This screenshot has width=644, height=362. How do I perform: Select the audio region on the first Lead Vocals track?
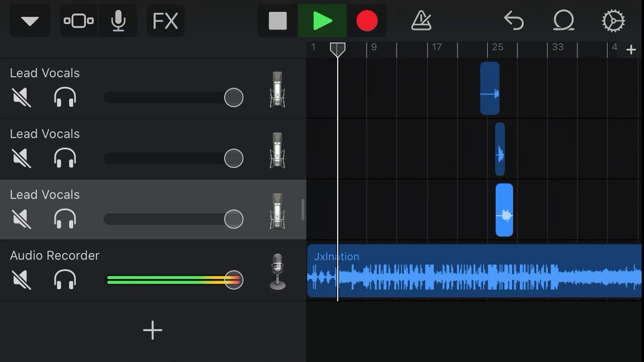[x=490, y=88]
